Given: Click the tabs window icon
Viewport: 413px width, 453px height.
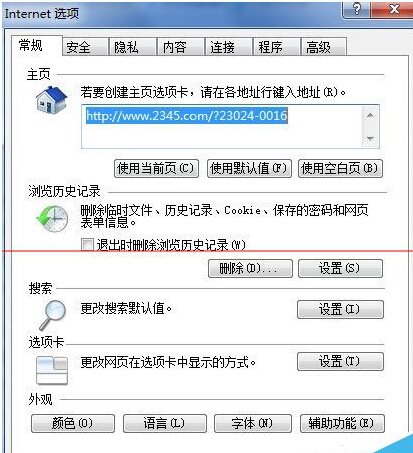Looking at the screenshot, I should 52,370.
